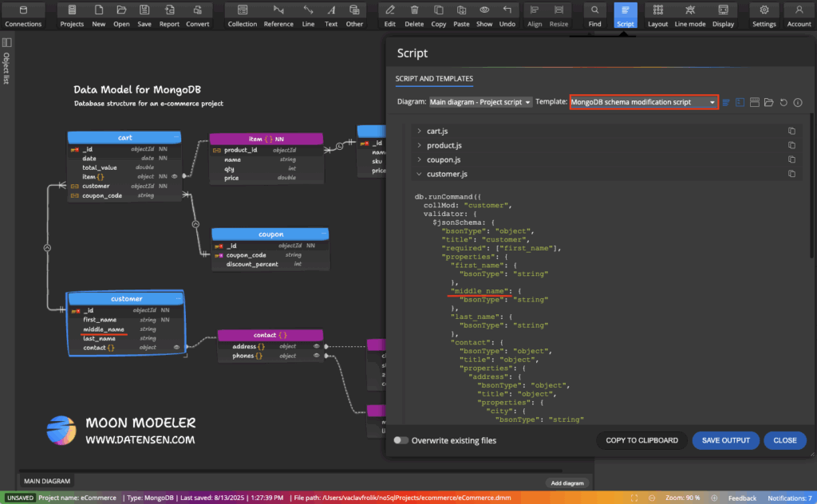Click the Paste toolbar icon
This screenshot has height=504, width=817.
coord(461,16)
